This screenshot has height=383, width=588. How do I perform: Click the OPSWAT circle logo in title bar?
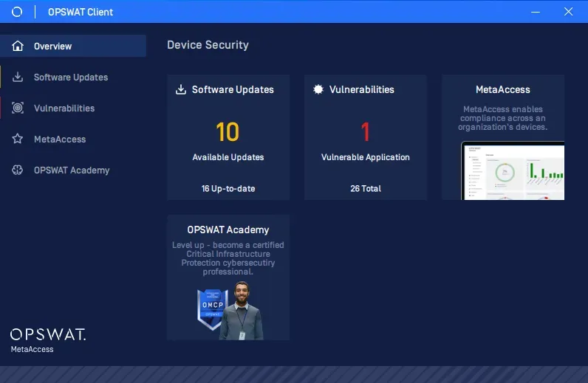(x=17, y=12)
